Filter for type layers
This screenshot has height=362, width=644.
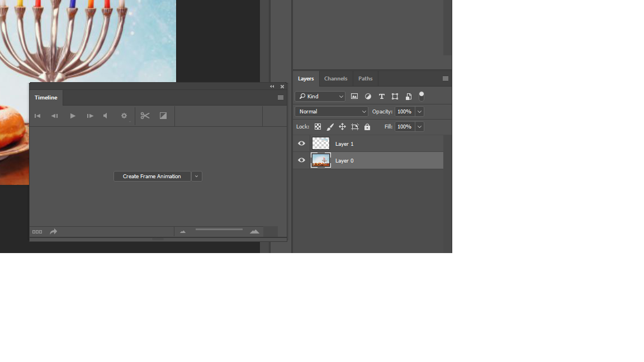tap(382, 97)
